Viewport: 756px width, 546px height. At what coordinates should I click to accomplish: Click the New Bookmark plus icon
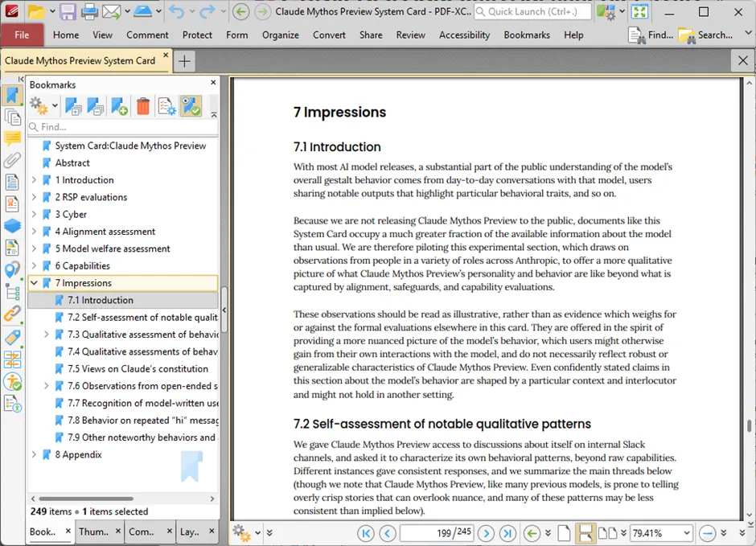119,106
